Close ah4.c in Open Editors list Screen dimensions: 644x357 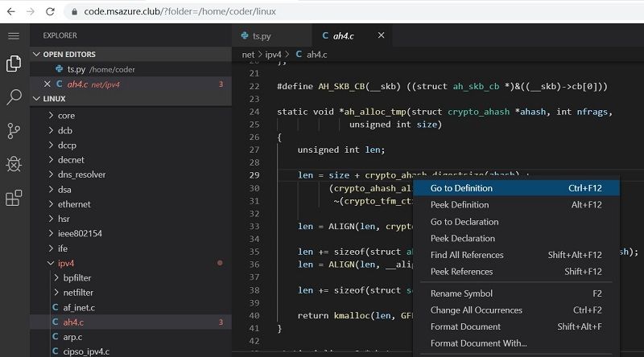click(x=47, y=84)
